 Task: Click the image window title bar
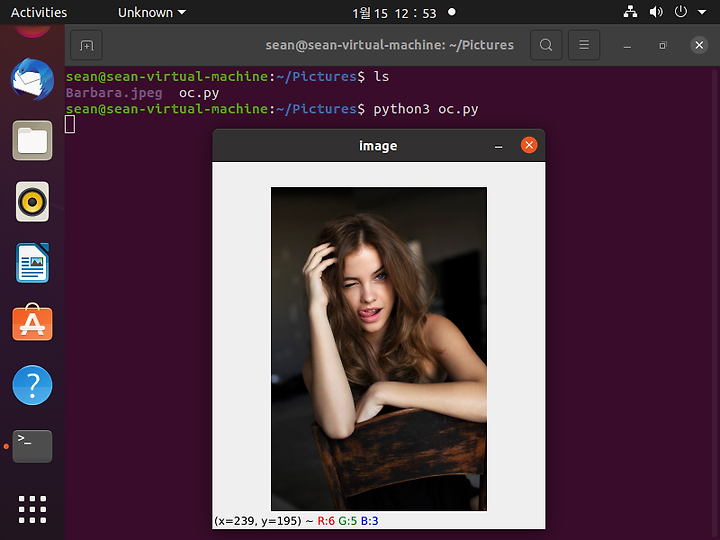pyautogui.click(x=378, y=146)
